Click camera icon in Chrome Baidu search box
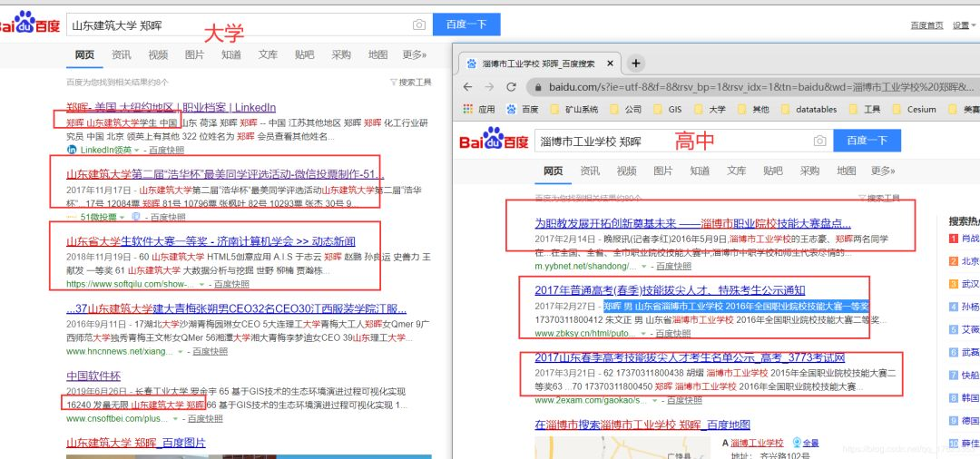 [x=819, y=142]
